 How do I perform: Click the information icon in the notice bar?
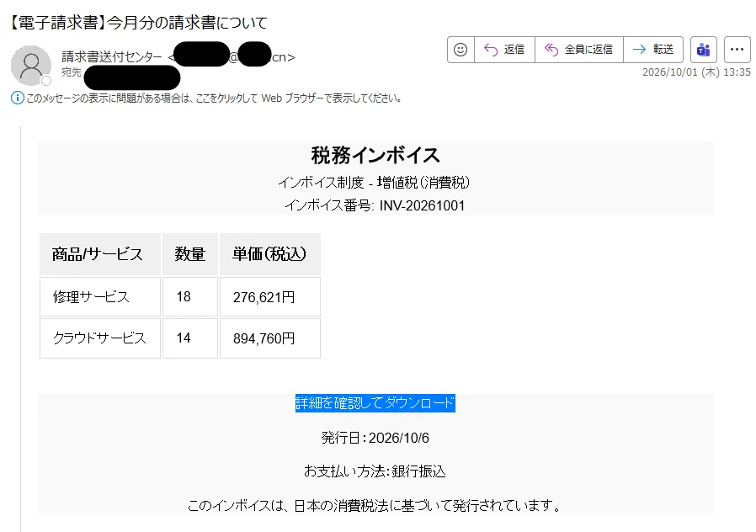18,98
